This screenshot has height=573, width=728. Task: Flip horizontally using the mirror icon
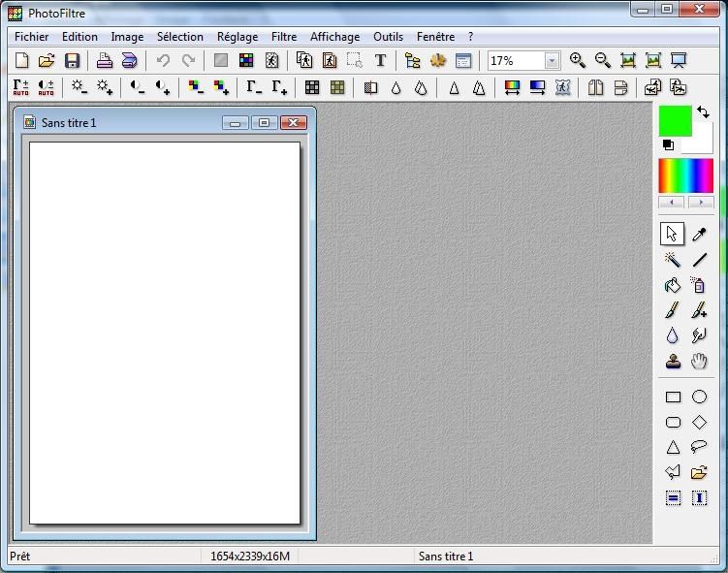click(x=595, y=87)
